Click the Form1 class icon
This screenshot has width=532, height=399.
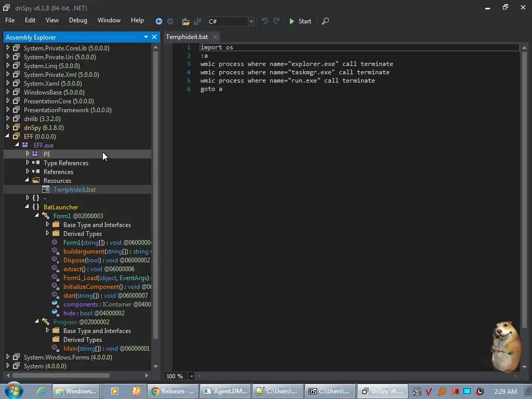point(46,216)
